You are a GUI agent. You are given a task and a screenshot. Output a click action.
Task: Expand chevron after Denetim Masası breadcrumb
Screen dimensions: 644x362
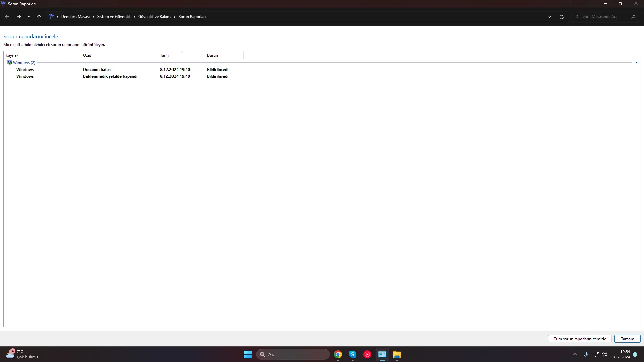[93, 17]
